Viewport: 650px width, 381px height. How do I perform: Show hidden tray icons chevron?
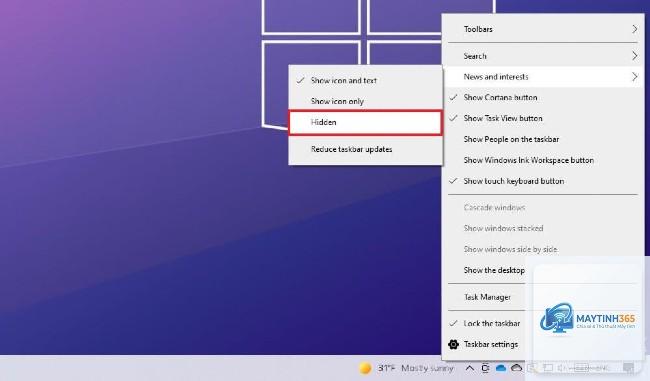[x=470, y=368]
